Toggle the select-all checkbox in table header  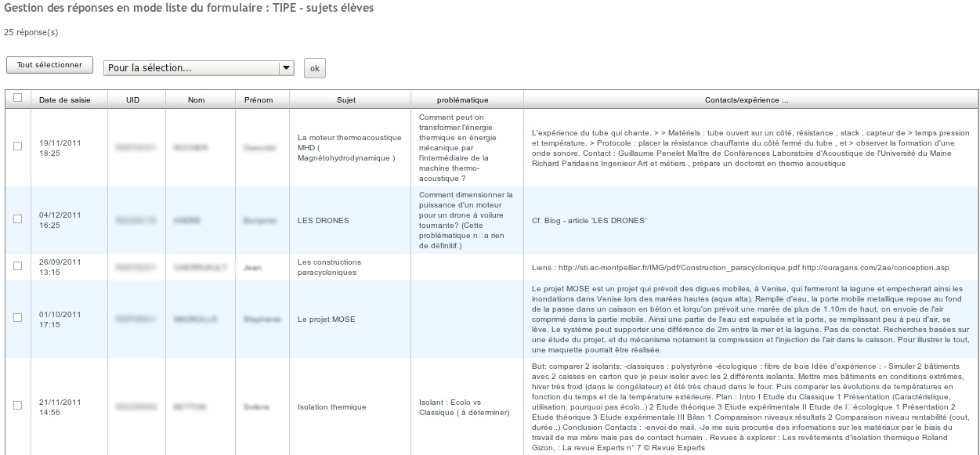click(17, 99)
